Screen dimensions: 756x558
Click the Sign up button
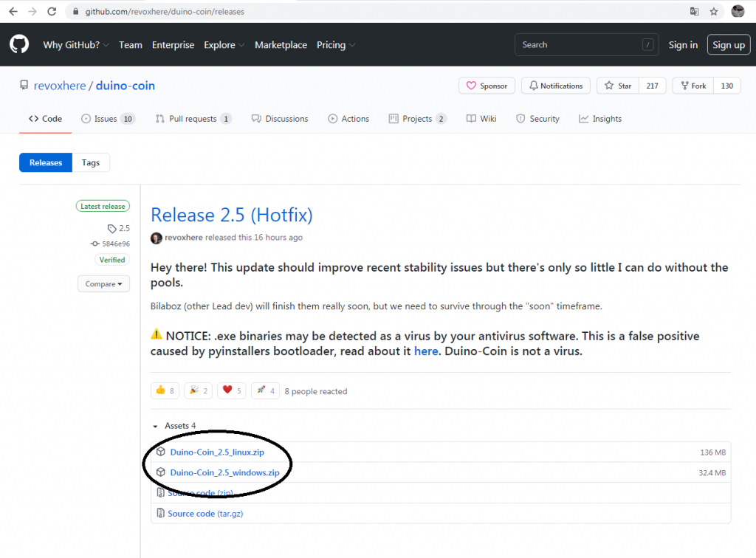729,45
